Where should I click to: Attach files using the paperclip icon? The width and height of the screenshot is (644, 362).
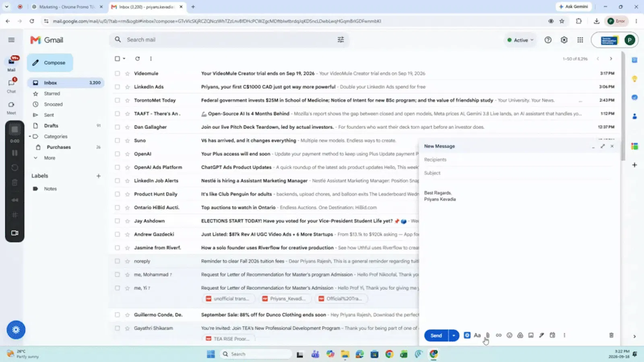487,335
